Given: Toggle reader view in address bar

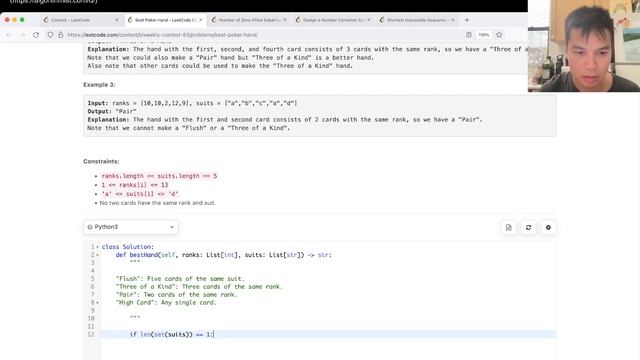Looking at the screenshot, I should coord(469,35).
